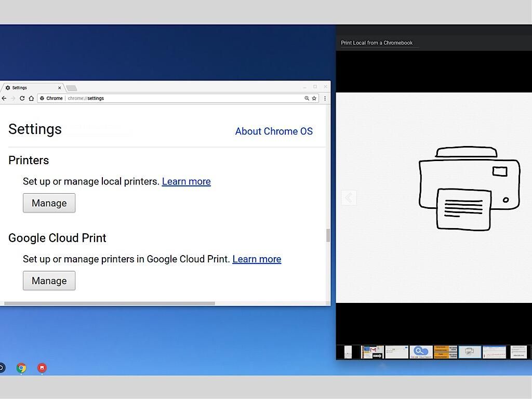Click the Settings page heading
532x399 pixels.
tap(35, 129)
